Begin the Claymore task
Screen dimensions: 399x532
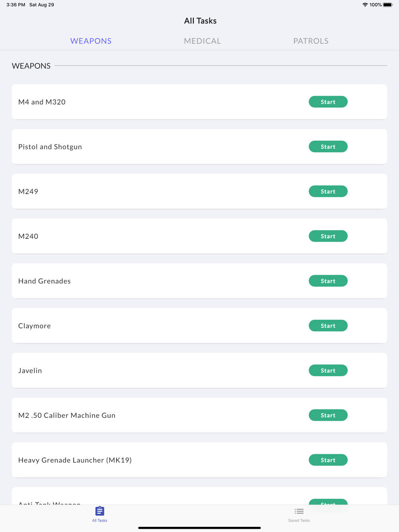coord(328,326)
